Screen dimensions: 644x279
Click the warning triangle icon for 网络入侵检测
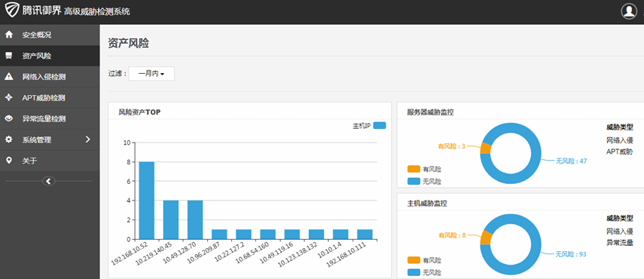pos(8,77)
